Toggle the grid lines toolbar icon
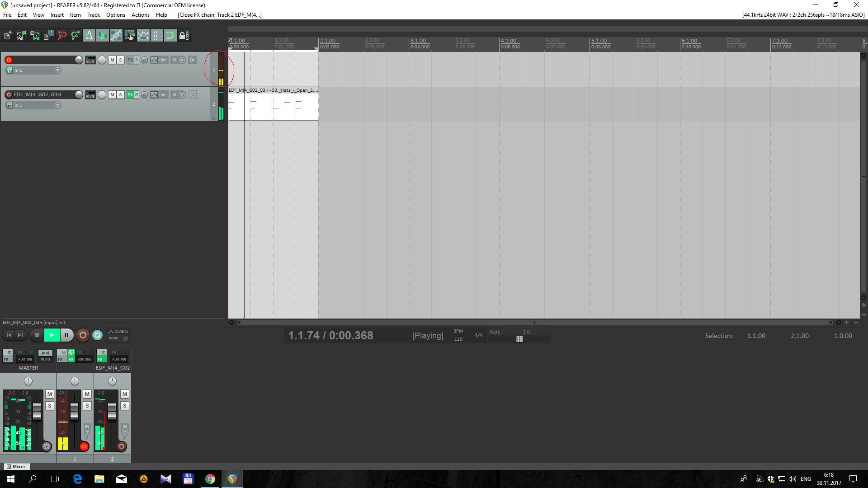This screenshot has width=868, height=488. click(157, 36)
